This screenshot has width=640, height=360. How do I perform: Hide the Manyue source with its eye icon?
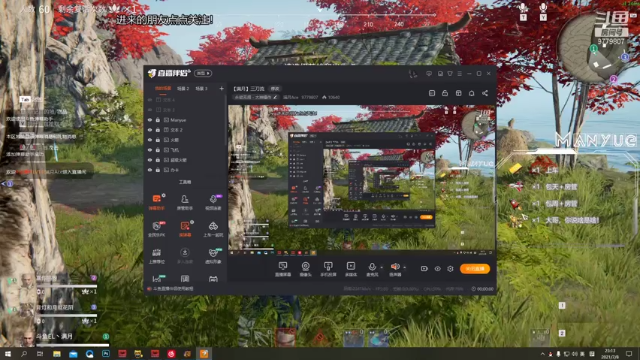pos(150,120)
